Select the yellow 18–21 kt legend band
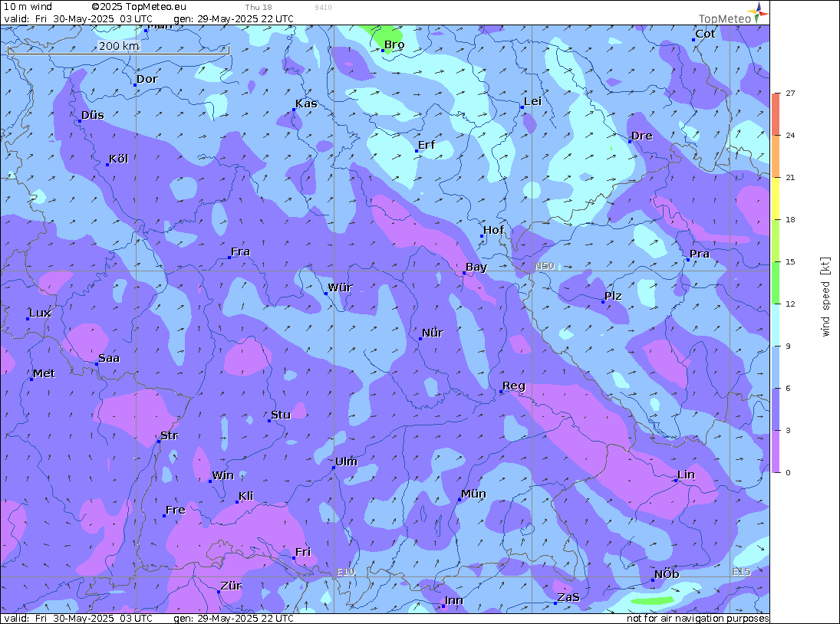Viewport: 840px width, 624px height. [776, 199]
